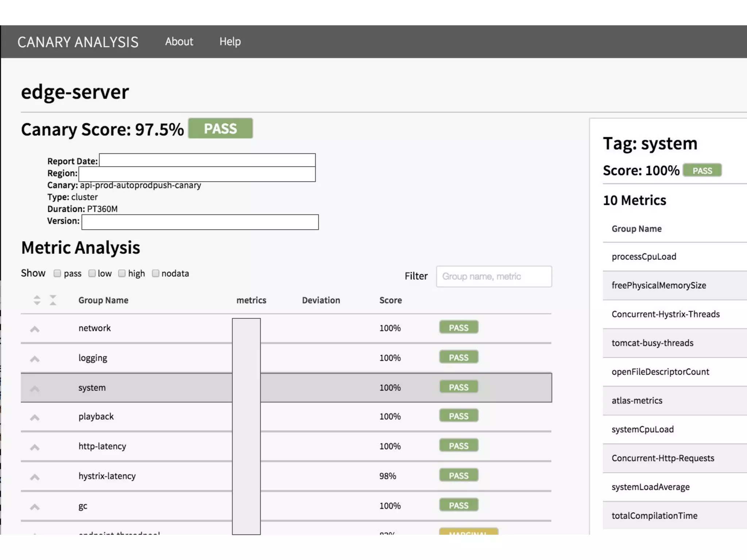Click the PASS badge in the hystrix-latency row
The width and height of the screenshot is (747, 560).
point(458,475)
